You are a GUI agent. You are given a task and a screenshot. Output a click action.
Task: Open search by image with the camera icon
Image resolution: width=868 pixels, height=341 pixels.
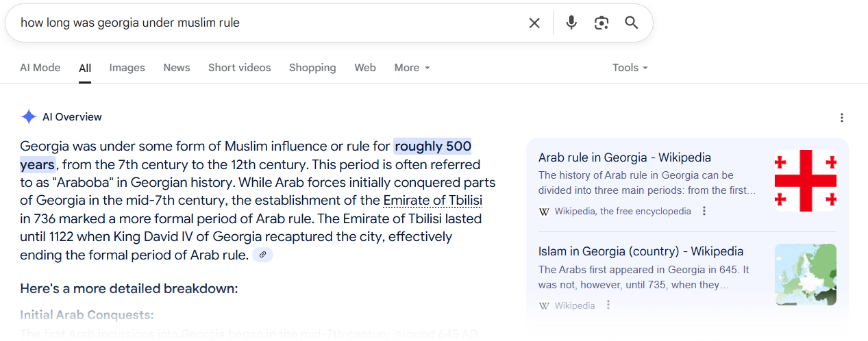[602, 23]
